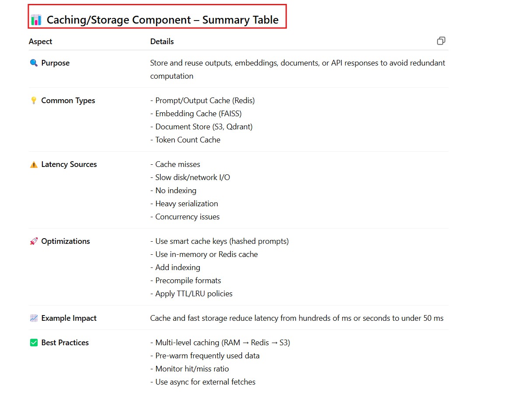Click the warning triangle Latency Sources icon

34,165
